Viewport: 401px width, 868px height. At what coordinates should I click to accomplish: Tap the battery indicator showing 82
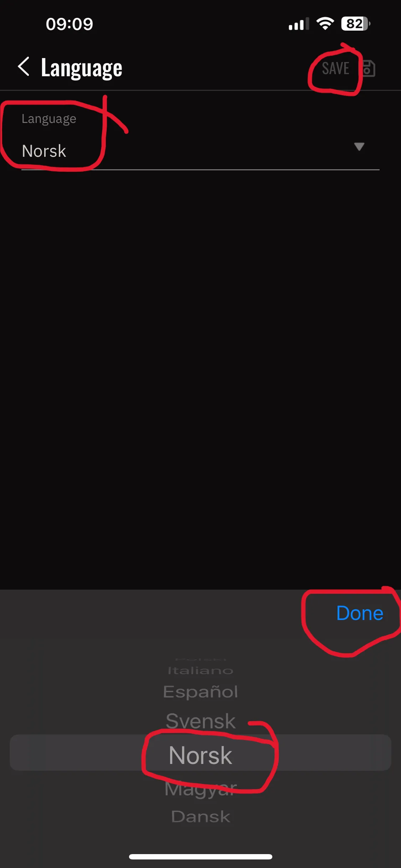(x=356, y=24)
